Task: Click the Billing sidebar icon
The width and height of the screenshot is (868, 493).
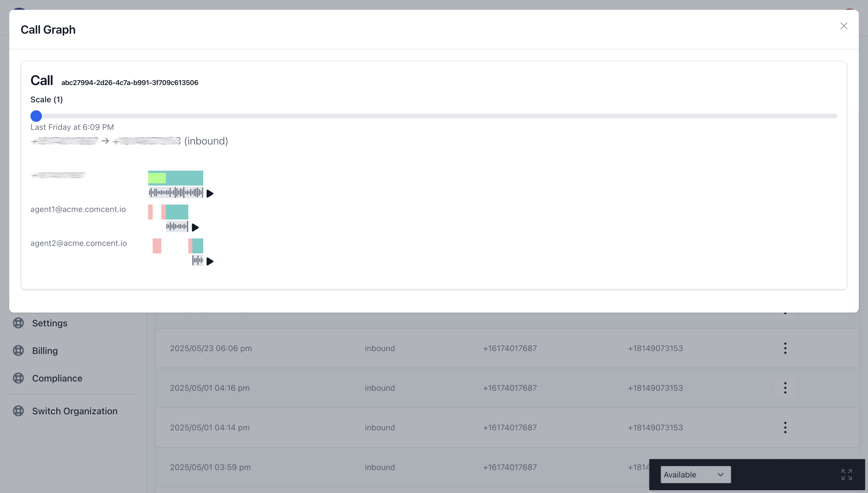Action: (x=18, y=351)
